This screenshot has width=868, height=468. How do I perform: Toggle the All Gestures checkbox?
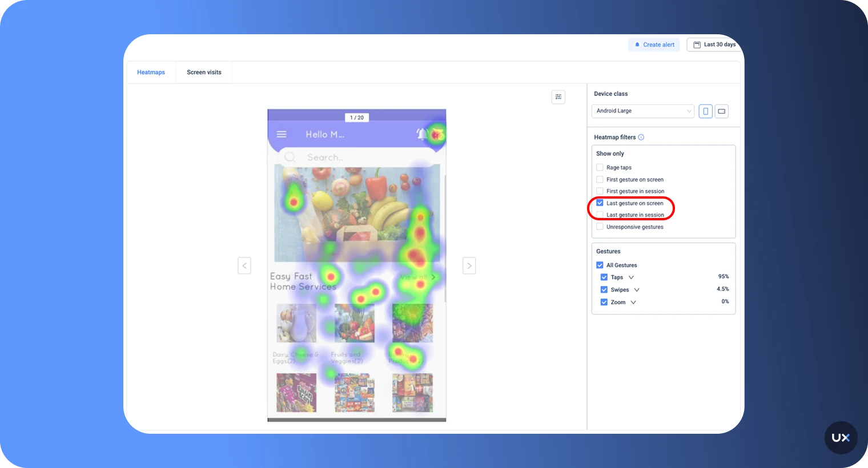[600, 265]
